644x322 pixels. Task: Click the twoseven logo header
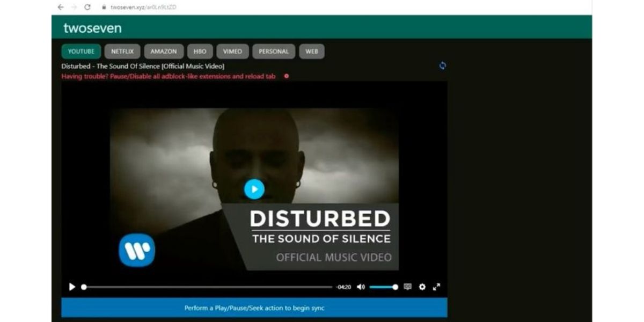[x=92, y=28]
